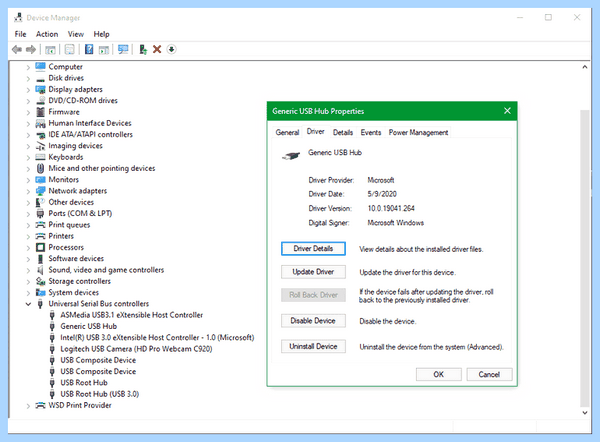Select the Printers category icon

click(x=40, y=236)
